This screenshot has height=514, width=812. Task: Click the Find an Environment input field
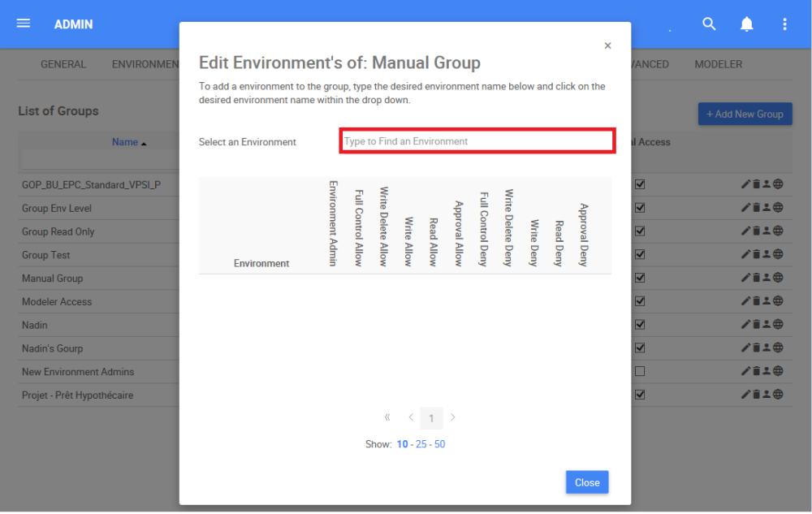[x=477, y=141]
